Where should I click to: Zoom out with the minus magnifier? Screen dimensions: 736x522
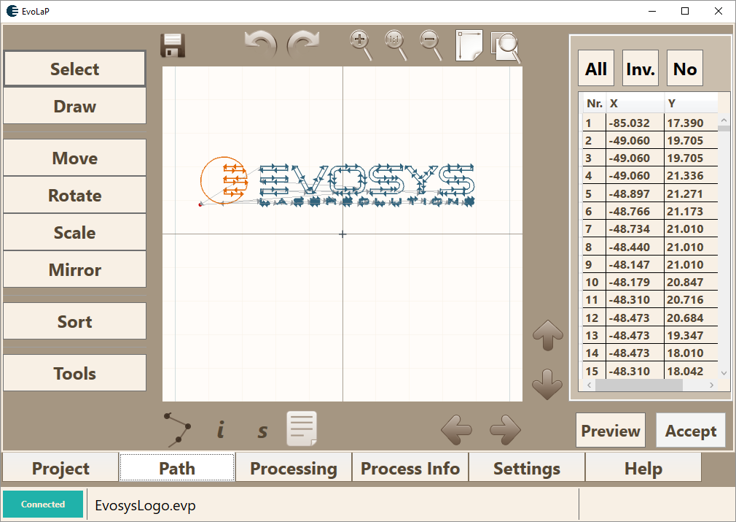[431, 44]
